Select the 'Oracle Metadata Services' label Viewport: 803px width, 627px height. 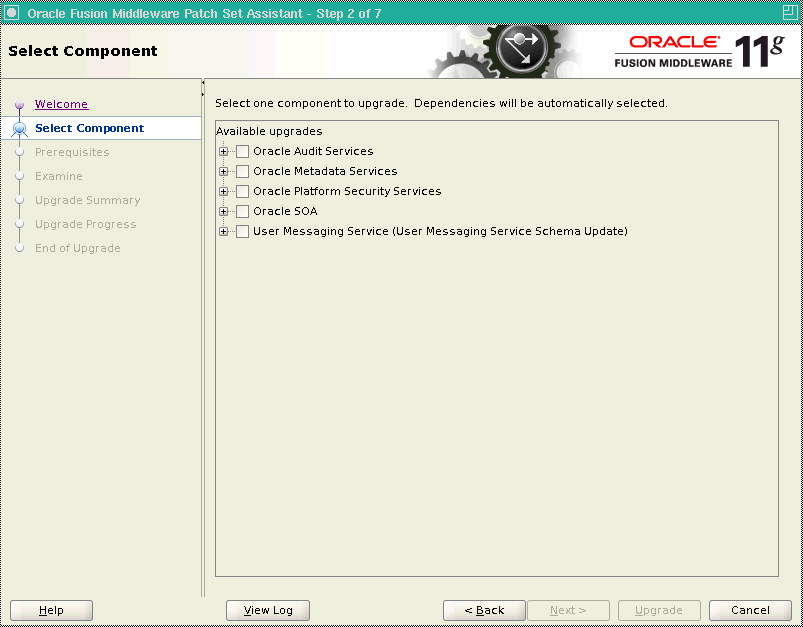click(x=325, y=171)
